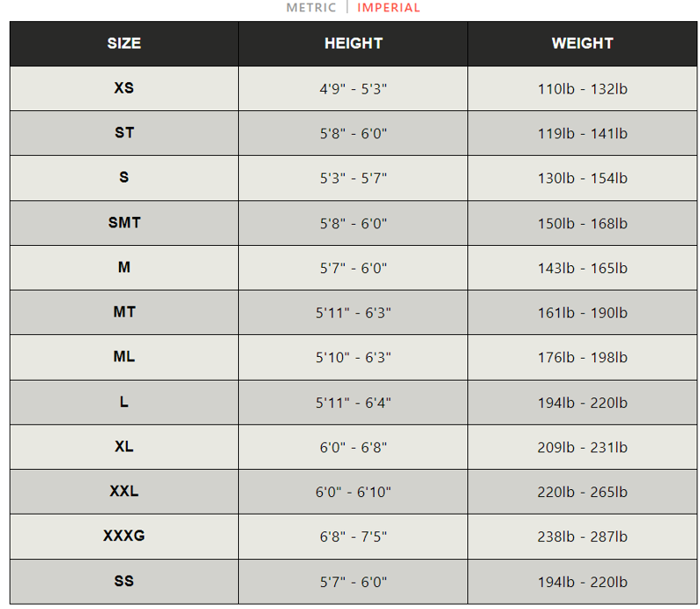This screenshot has width=700, height=609.
Task: Select the XS size row
Action: tap(123, 88)
